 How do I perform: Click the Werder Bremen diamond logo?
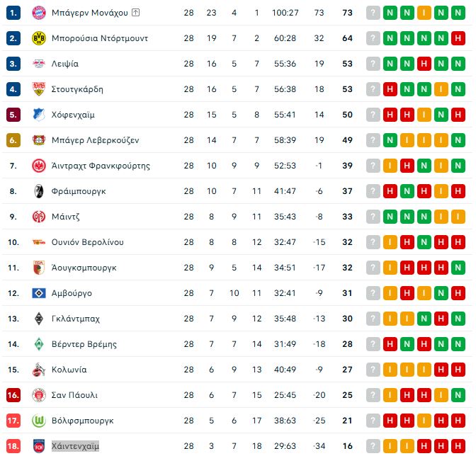[39, 344]
